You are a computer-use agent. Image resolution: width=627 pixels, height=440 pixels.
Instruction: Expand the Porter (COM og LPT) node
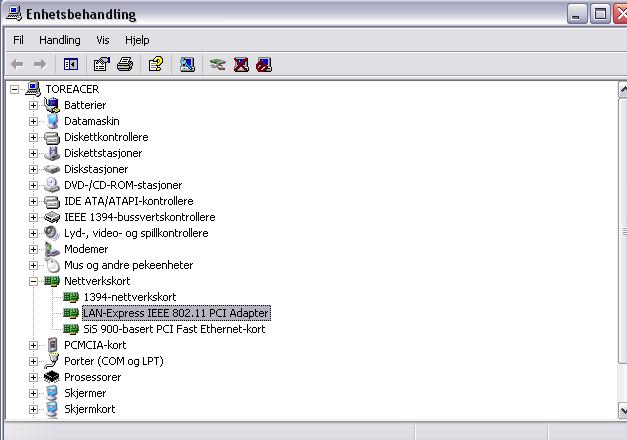point(33,361)
